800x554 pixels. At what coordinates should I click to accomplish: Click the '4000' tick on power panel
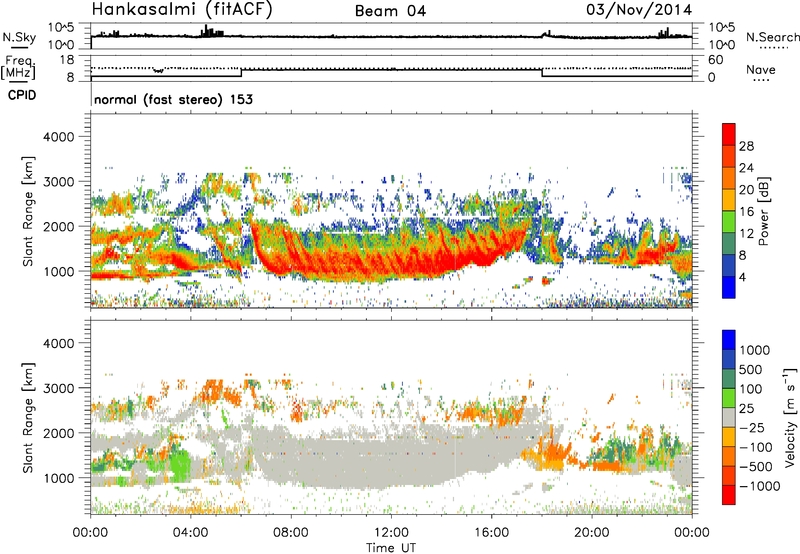click(x=59, y=137)
